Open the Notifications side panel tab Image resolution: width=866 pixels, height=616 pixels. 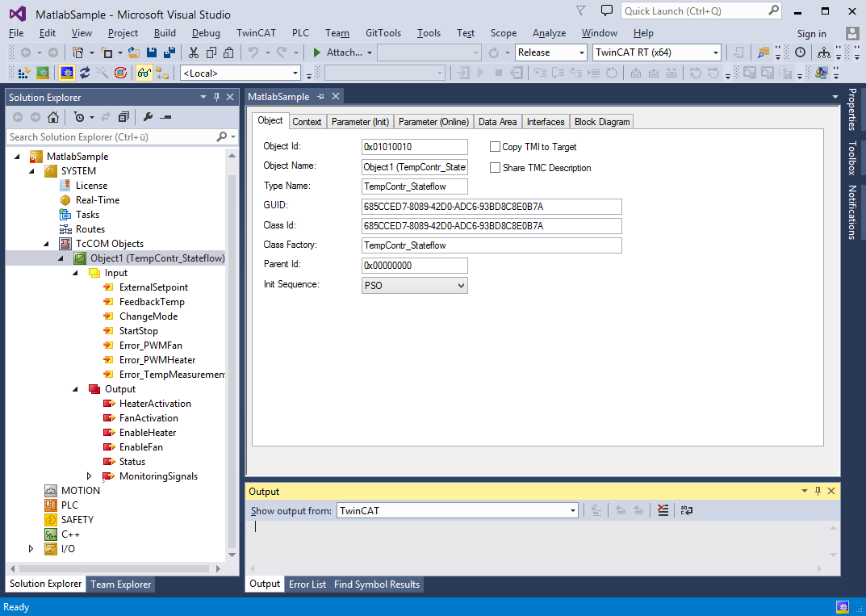pyautogui.click(x=852, y=212)
